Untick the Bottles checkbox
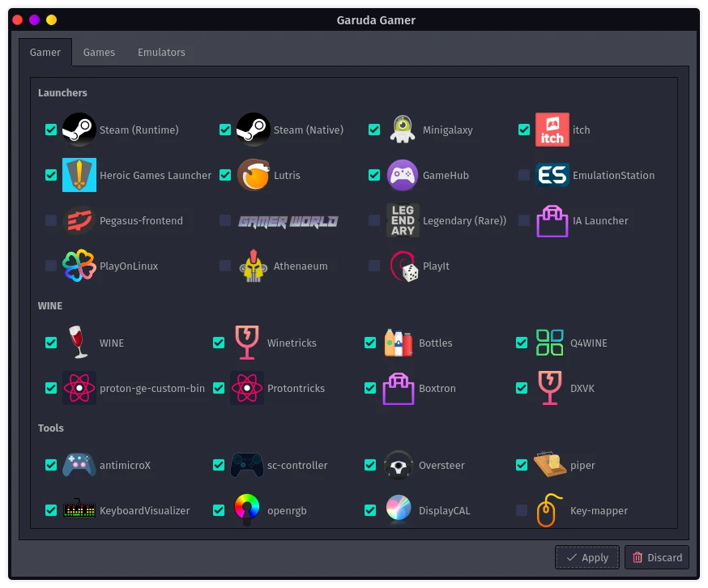Viewport: 708px width, 588px height. (x=370, y=343)
